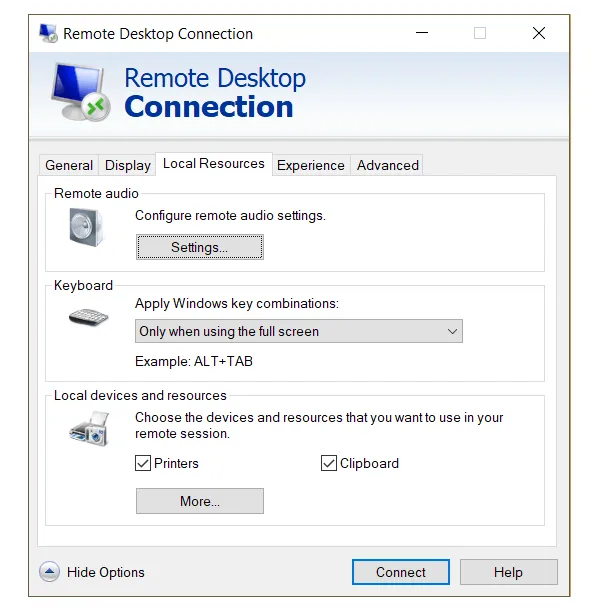Uncheck the Printers checkbox
This screenshot has width=609, height=615.
point(143,463)
